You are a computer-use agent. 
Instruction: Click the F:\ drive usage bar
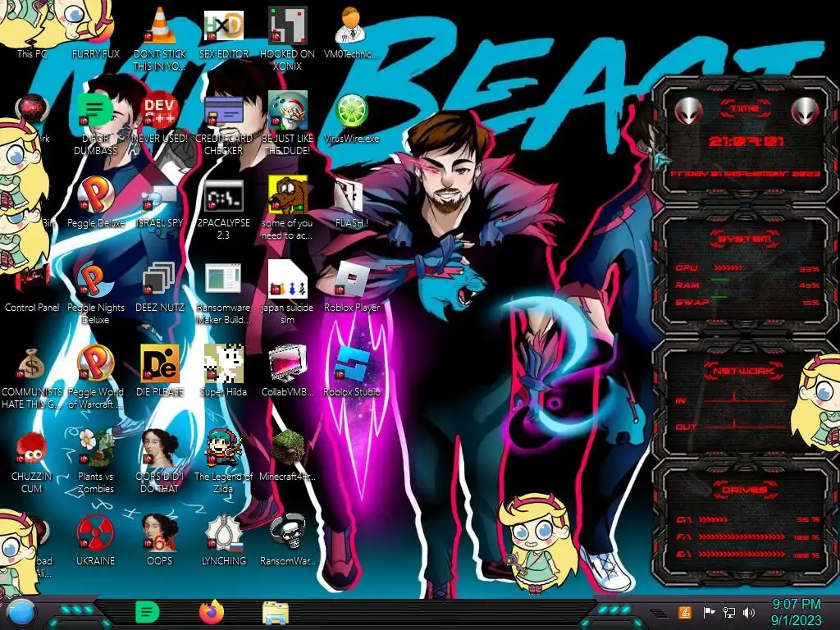pos(742,536)
